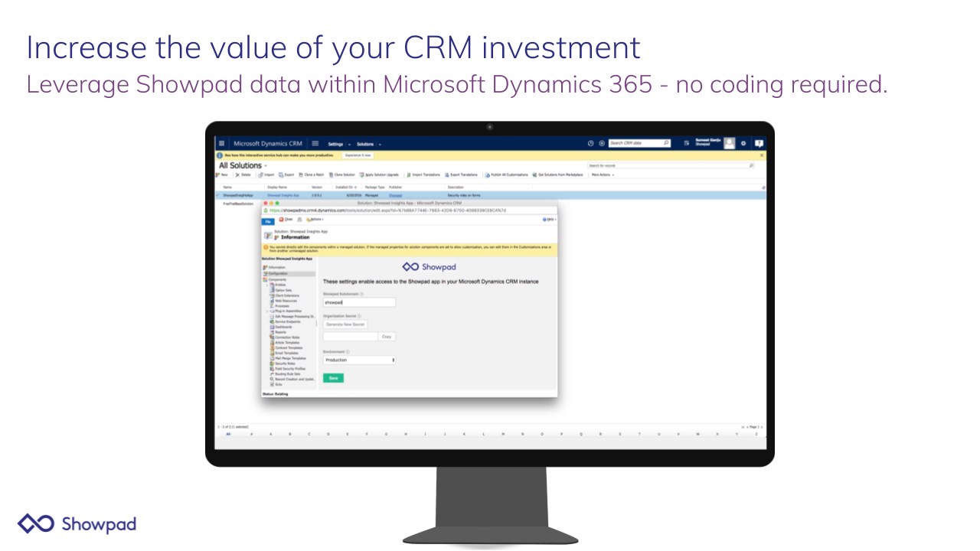Viewport: 980px width, 551px height.
Task: Open the All Solutions view dropdown
Action: (x=266, y=166)
